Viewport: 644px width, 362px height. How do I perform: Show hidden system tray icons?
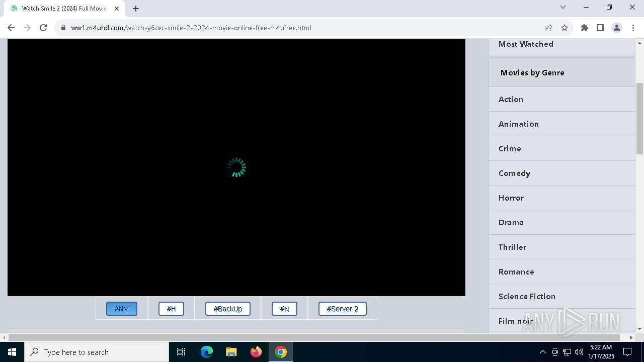pos(542,352)
